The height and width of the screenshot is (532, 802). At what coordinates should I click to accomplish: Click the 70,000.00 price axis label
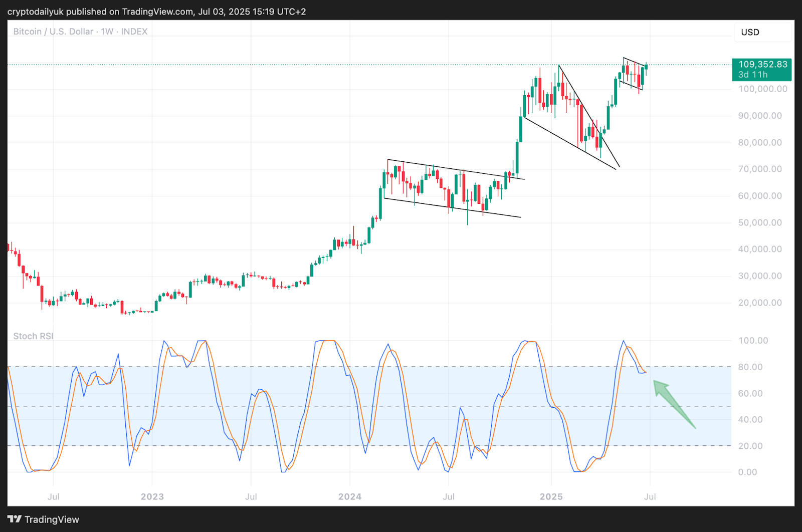[760, 169]
